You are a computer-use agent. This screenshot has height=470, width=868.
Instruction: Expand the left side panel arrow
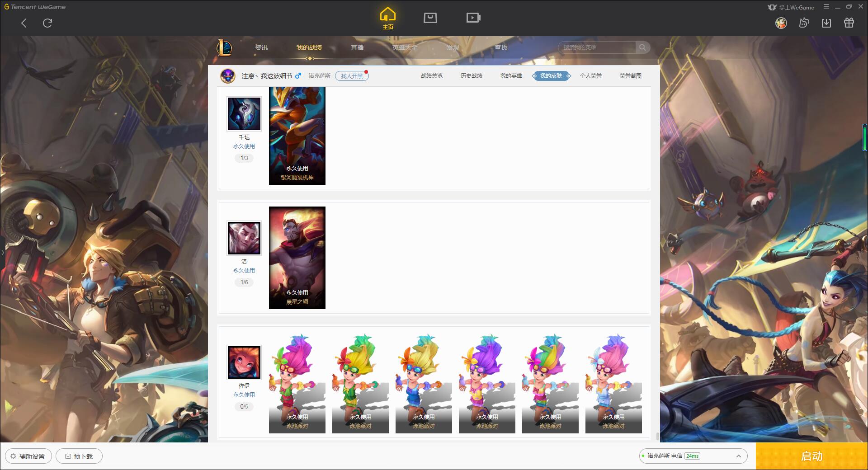click(x=2, y=252)
